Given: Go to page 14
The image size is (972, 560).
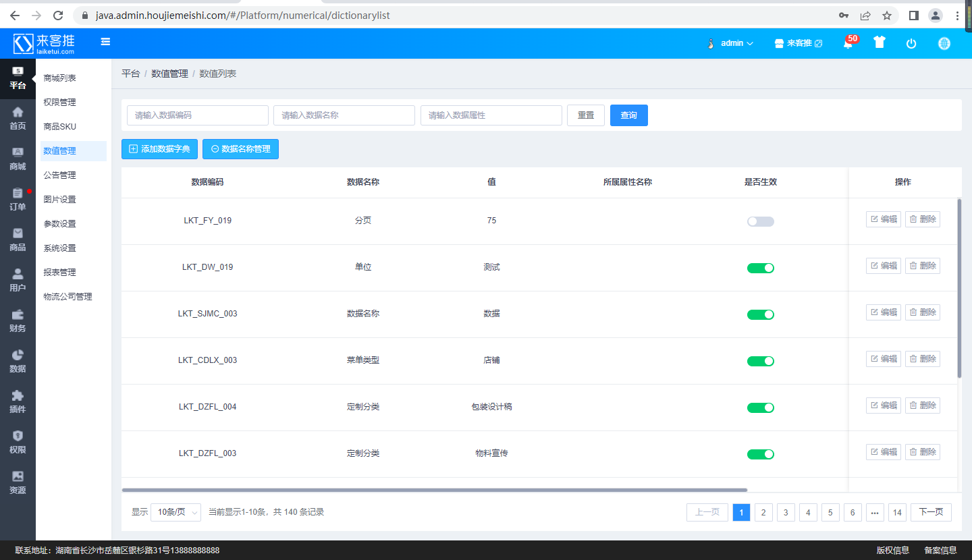Looking at the screenshot, I should 897,512.
